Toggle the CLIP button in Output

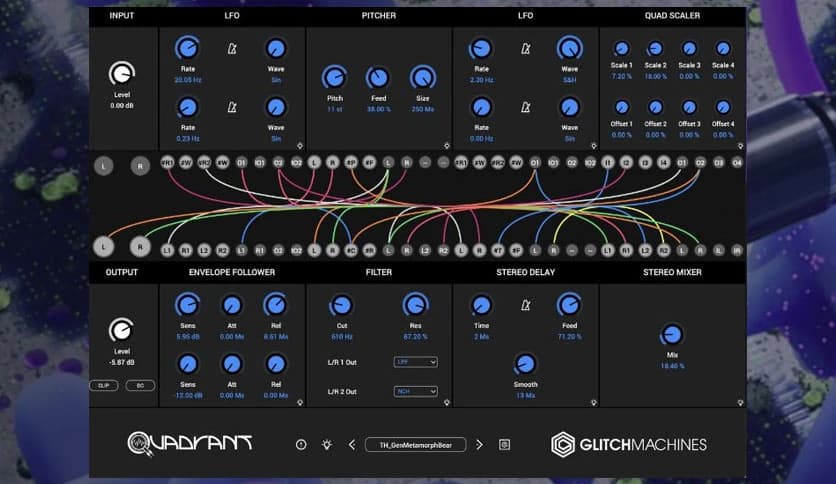[104, 385]
